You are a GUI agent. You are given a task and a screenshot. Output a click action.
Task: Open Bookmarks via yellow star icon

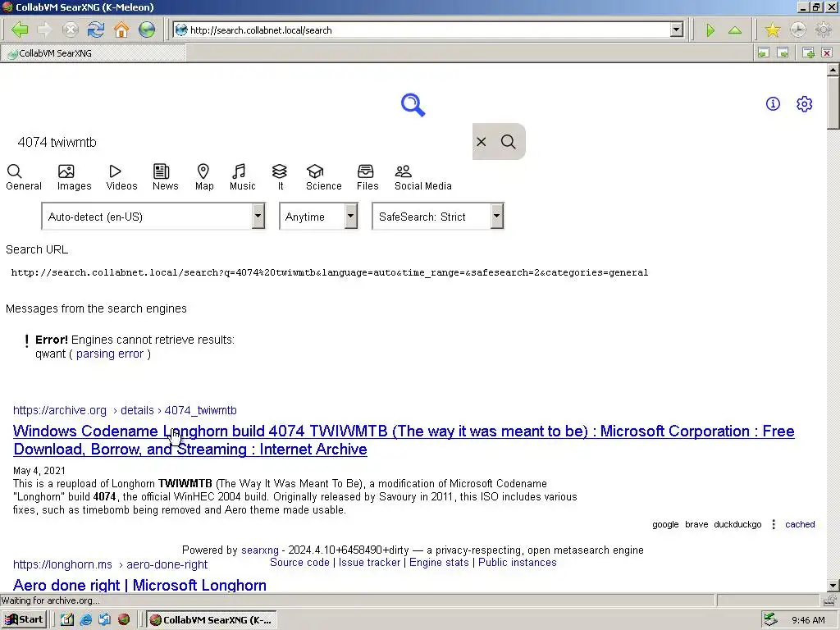pos(773,30)
